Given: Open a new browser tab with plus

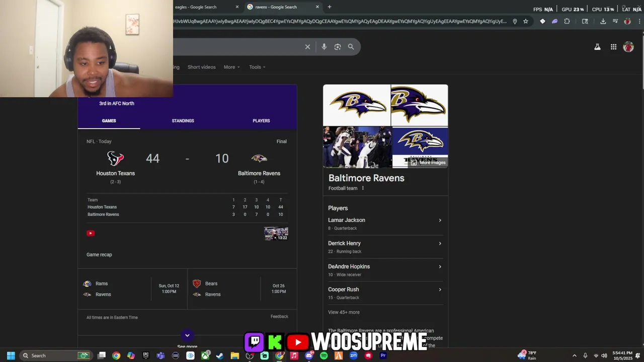Looking at the screenshot, I should (330, 7).
